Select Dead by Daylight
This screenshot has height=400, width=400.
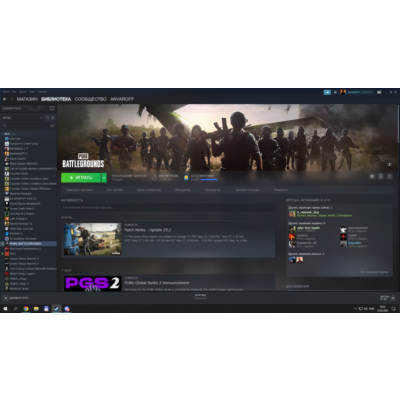point(20,194)
